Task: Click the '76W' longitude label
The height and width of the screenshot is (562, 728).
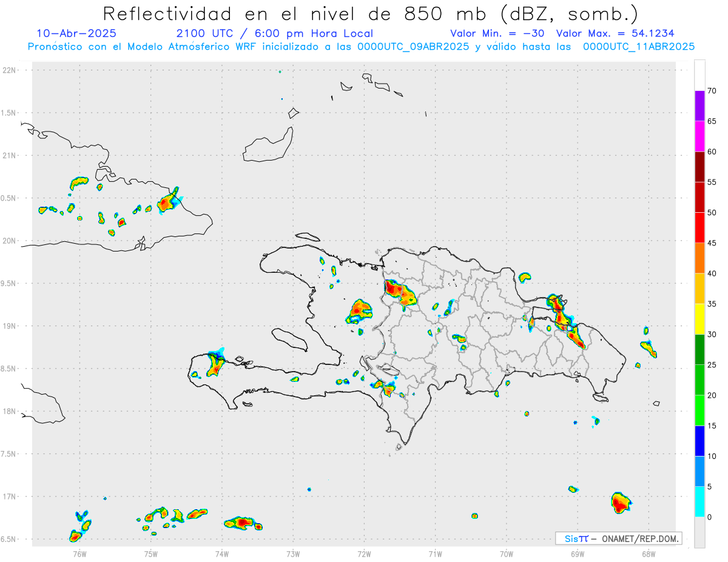Action: coord(79,554)
